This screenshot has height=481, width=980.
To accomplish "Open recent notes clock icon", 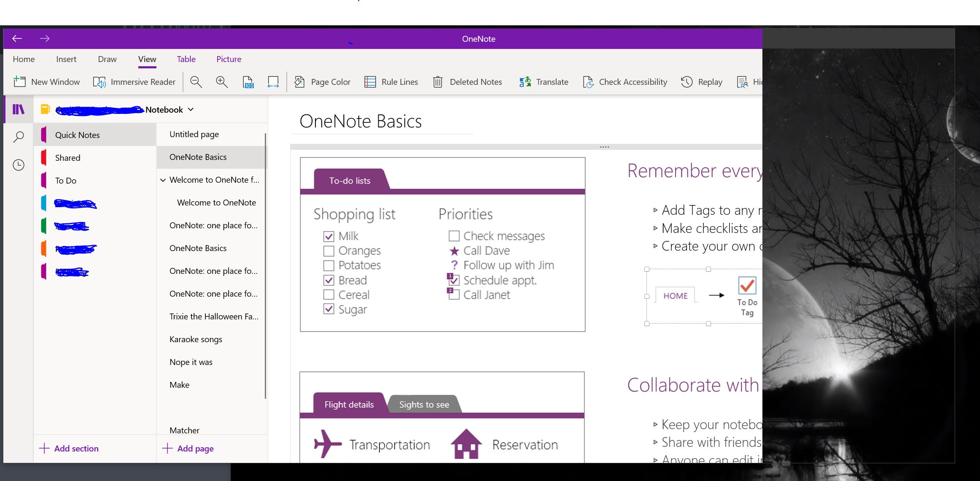I will click(19, 165).
